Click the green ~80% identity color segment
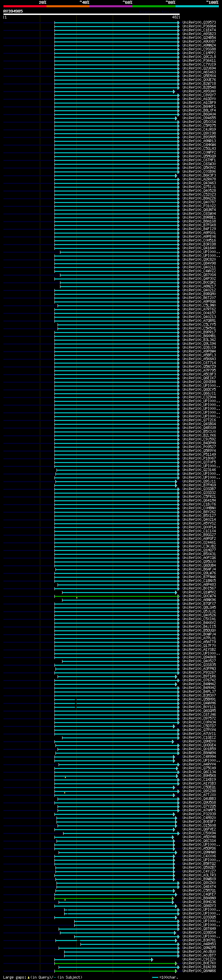222x980 pixels. 154,6
